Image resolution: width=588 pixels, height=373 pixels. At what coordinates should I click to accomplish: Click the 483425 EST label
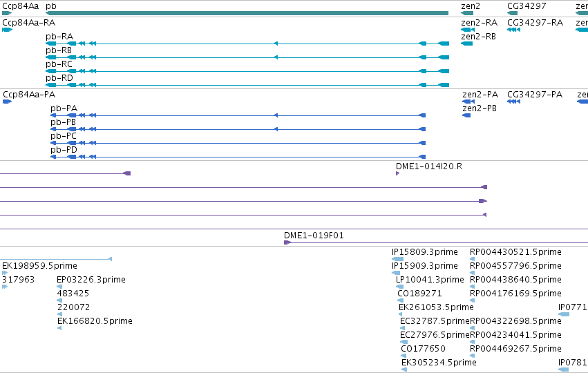click(73, 294)
